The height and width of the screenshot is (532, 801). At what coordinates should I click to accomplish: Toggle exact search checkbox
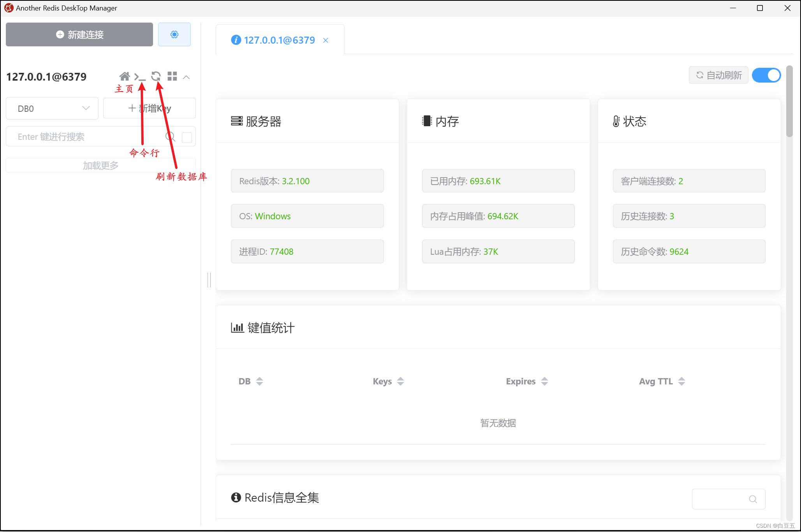[187, 137]
